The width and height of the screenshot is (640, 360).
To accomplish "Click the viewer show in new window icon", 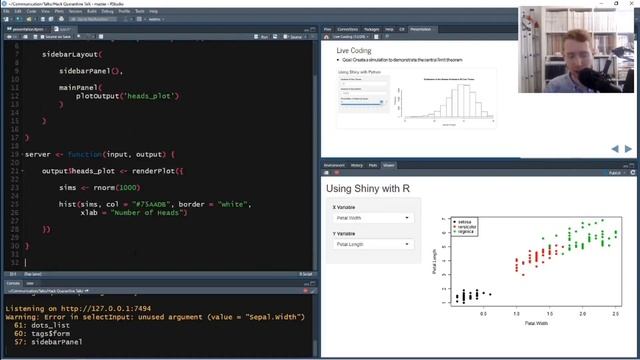I will coord(326,173).
